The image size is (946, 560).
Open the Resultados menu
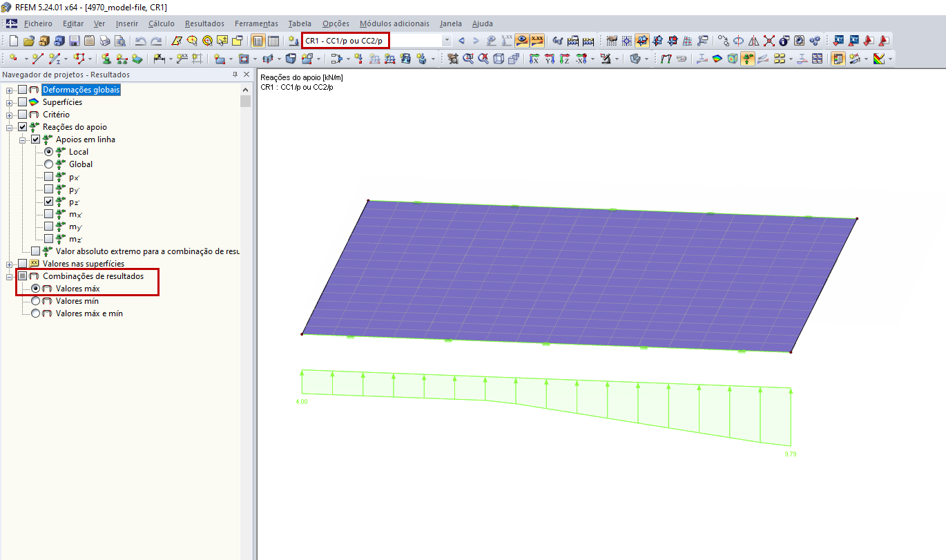point(204,23)
